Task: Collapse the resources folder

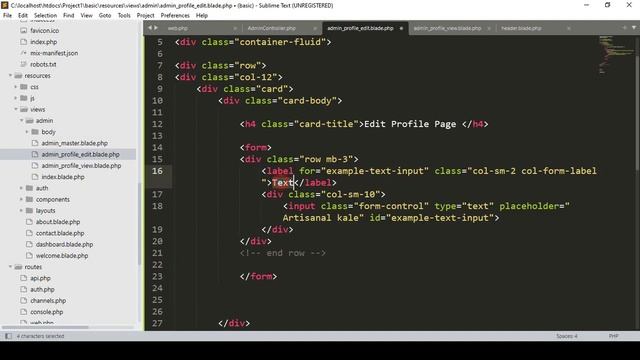Action: 10,76
